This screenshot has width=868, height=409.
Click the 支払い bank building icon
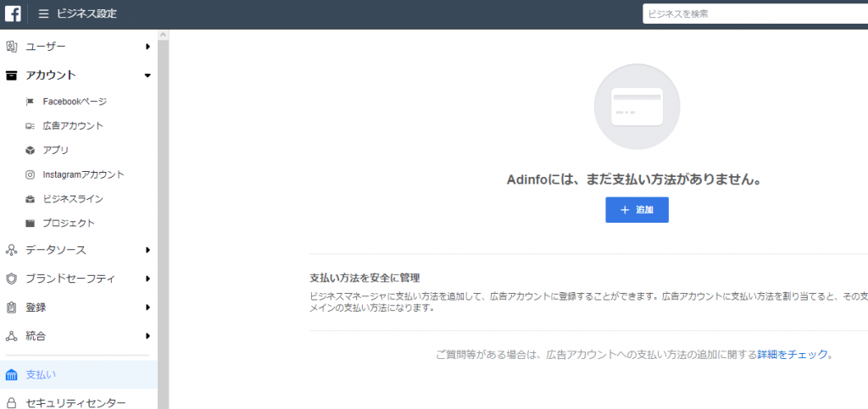tap(11, 375)
